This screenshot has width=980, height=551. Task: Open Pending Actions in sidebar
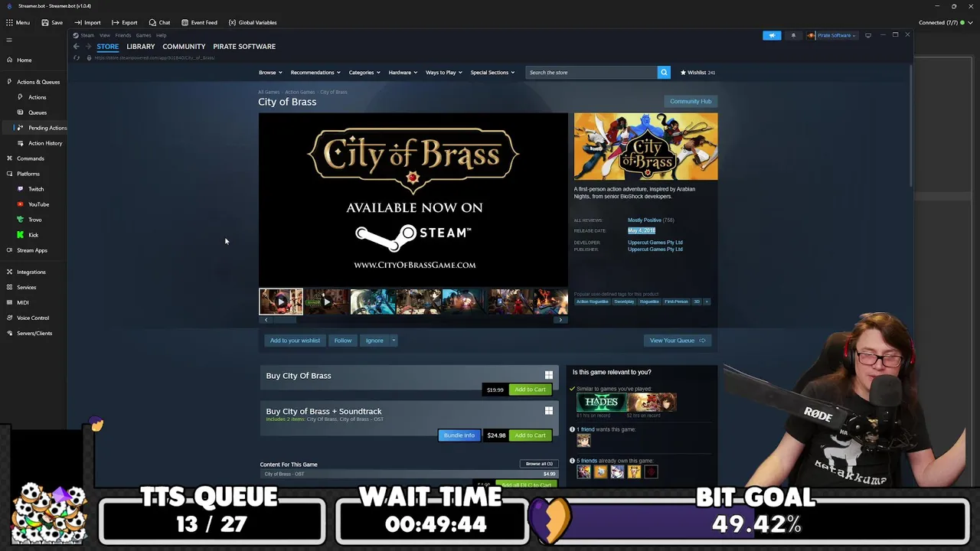47,128
